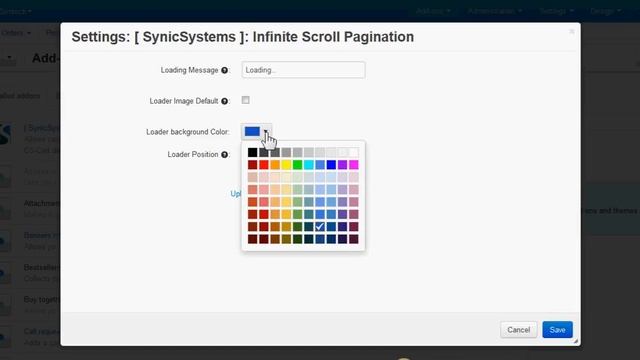
Task: Open the Add-ons menu in background top bar
Action: coord(433,11)
